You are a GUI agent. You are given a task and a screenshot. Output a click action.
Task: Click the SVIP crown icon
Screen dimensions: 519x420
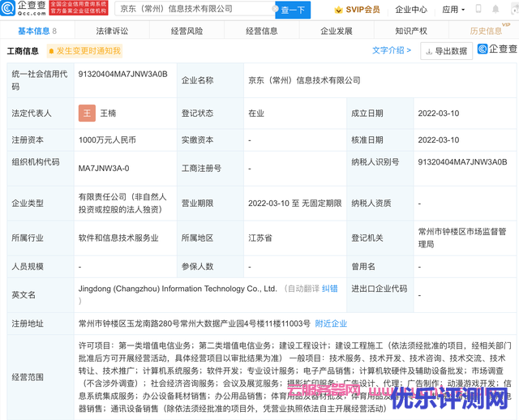pyautogui.click(x=338, y=10)
